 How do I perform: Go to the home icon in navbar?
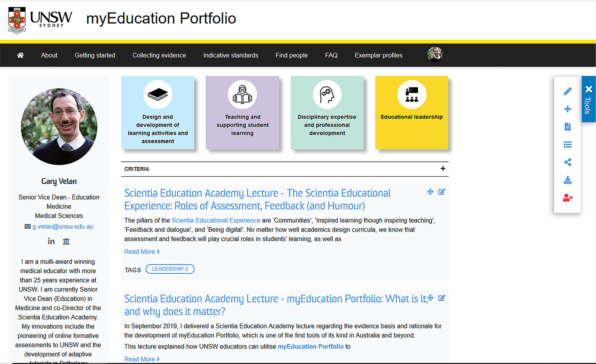[20, 55]
